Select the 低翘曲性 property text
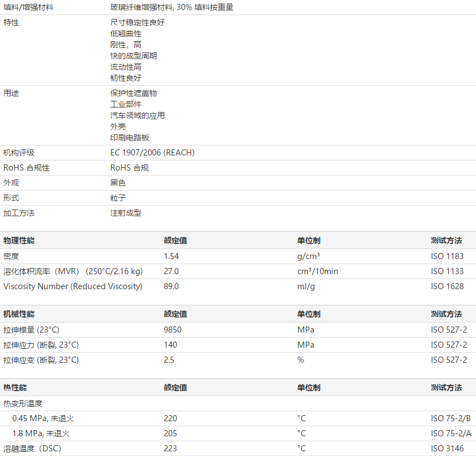 (126, 34)
